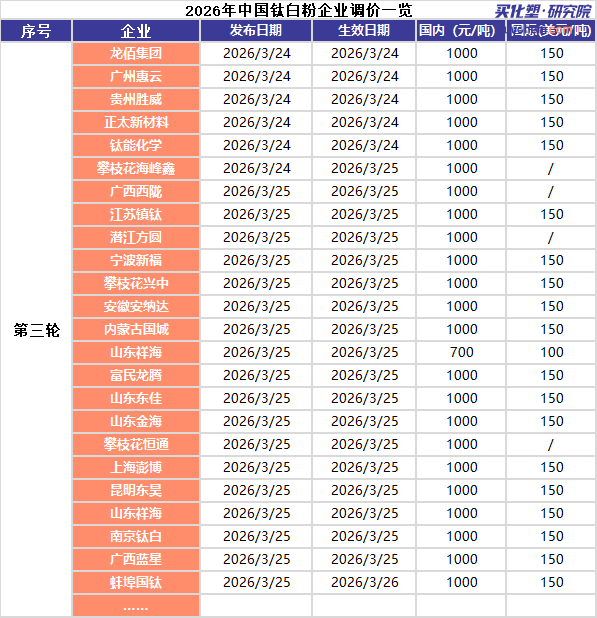Click the domestic price value 700
Viewport: 597px width, 618px height.
[x=461, y=352]
